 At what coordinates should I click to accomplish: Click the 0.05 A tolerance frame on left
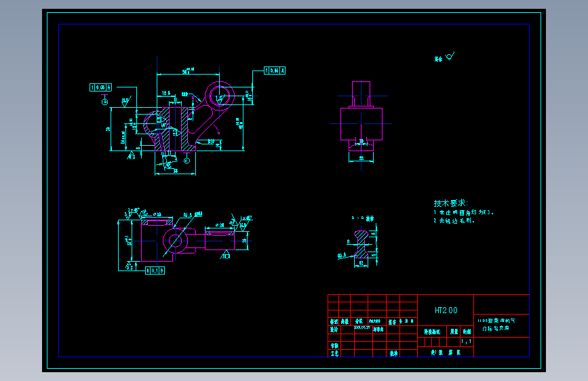click(x=100, y=87)
